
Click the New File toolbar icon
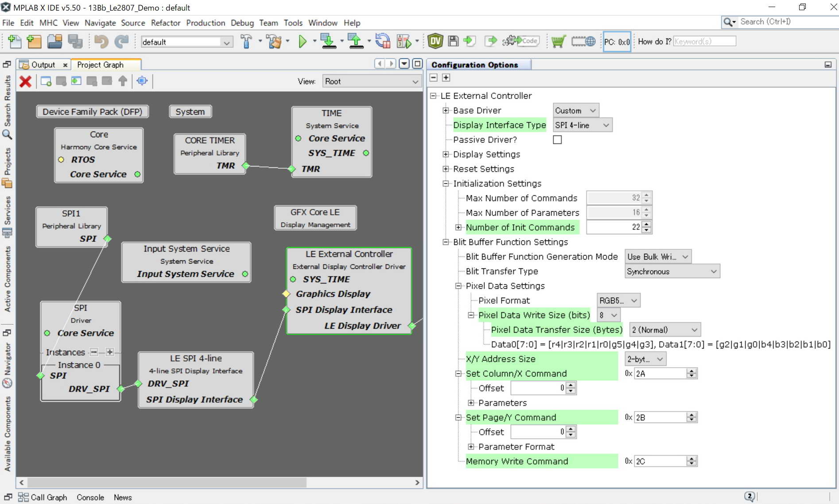(15, 42)
